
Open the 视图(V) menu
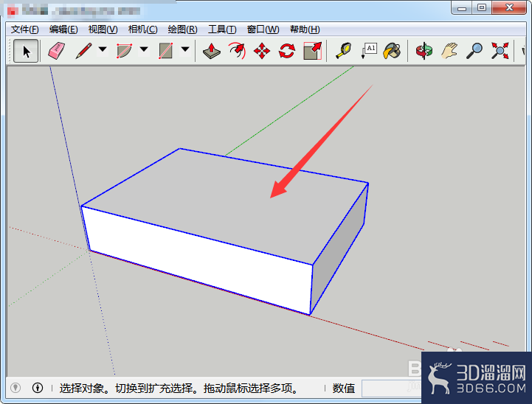pos(103,29)
